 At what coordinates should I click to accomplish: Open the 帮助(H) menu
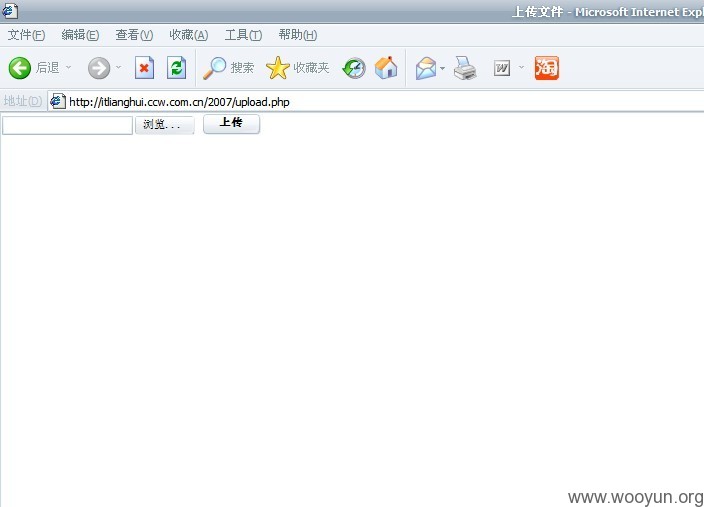pos(298,35)
